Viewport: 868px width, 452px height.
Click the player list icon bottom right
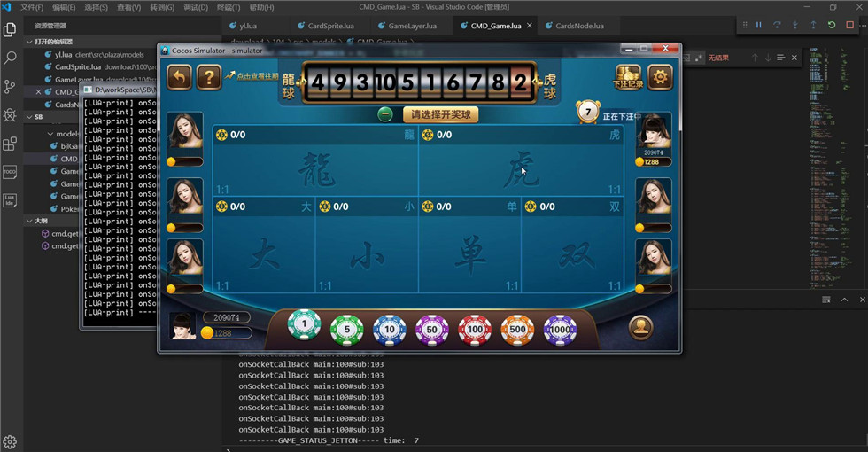coord(641,328)
